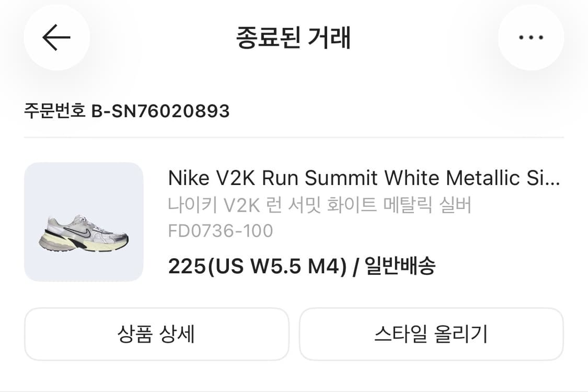This screenshot has height=392, width=588.
Task: Open more options from the ellipsis icon
Action: 531,37
